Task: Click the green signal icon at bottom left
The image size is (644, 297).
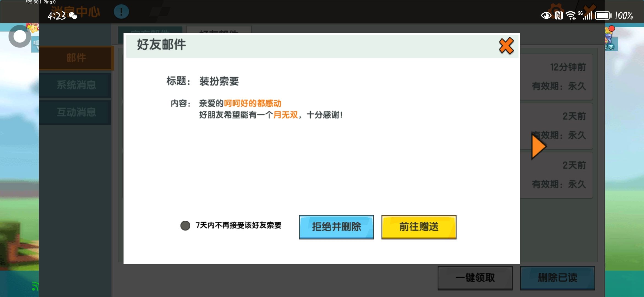Action: (x=34, y=286)
